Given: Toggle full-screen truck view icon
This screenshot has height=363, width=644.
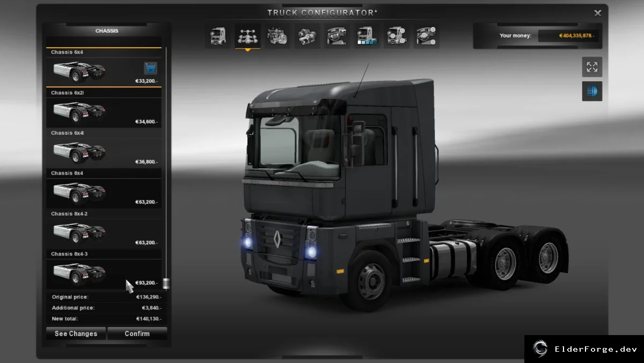Looking at the screenshot, I should [592, 67].
